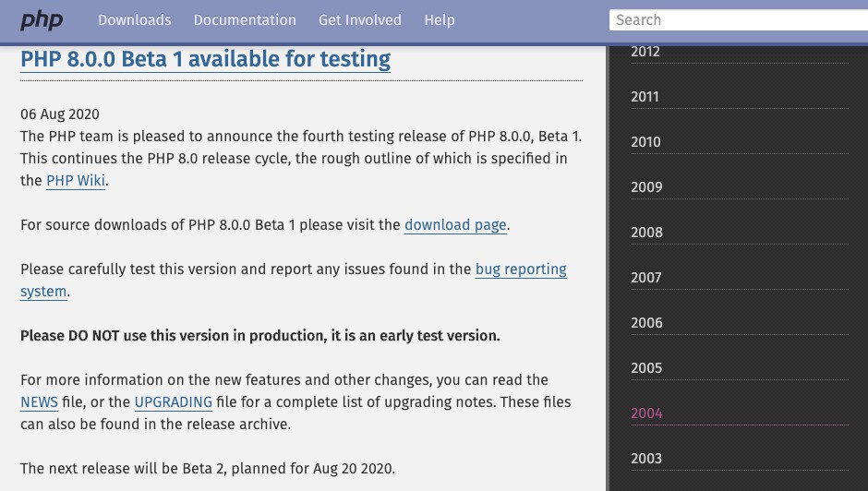The image size is (868, 491).
Task: View the 2006 news archive
Action: 646,323
